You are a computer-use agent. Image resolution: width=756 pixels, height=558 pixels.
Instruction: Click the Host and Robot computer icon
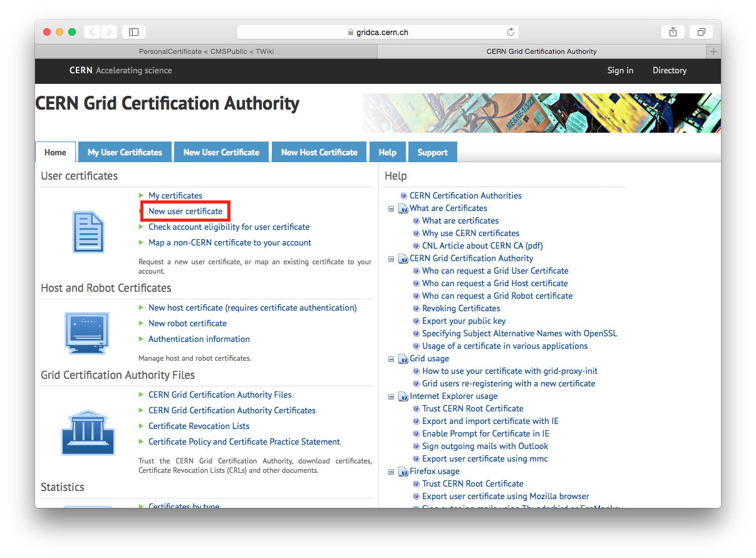tap(87, 333)
